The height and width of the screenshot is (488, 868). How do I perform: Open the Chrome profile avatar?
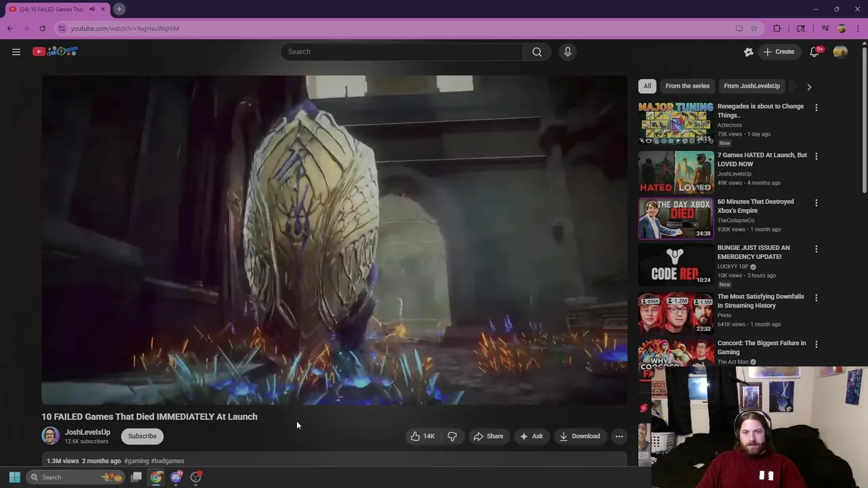842,28
